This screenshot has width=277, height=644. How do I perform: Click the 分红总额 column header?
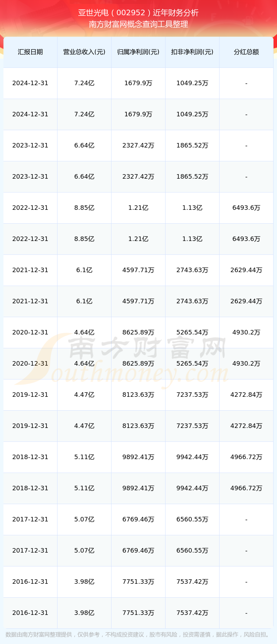(246, 52)
